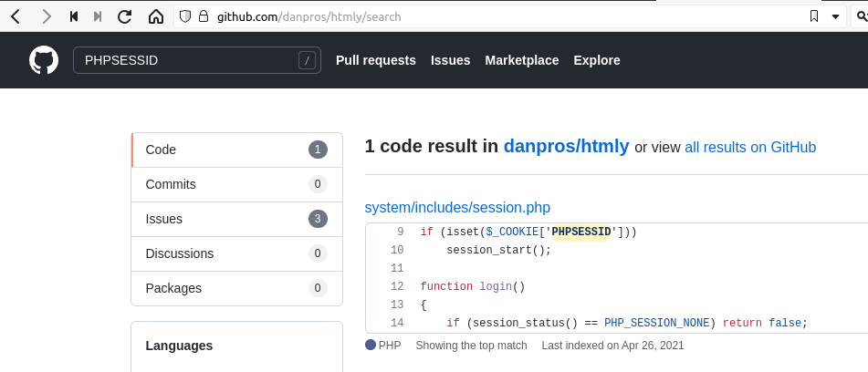Click PHP_SESSION_NONE constant in code
This screenshot has height=372, width=868.
pos(656,322)
